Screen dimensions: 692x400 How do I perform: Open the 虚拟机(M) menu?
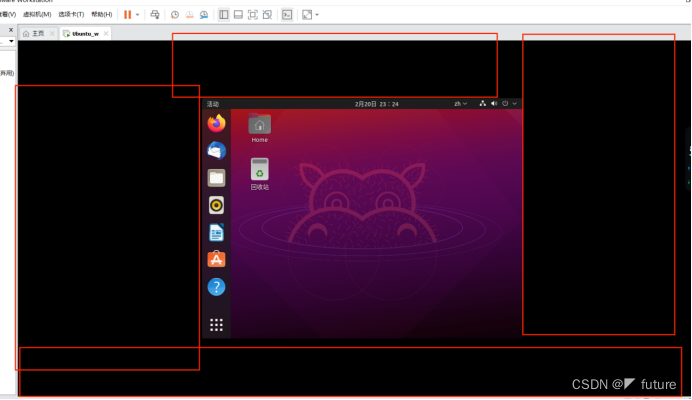click(x=37, y=15)
